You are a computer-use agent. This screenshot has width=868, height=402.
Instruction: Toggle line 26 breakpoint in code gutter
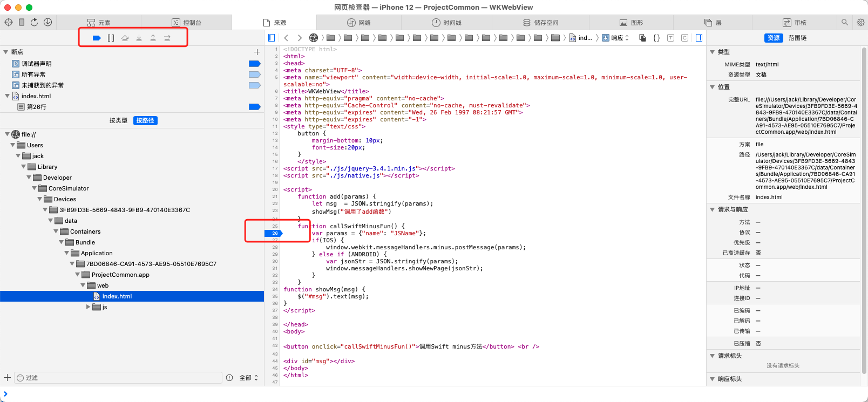click(x=274, y=233)
